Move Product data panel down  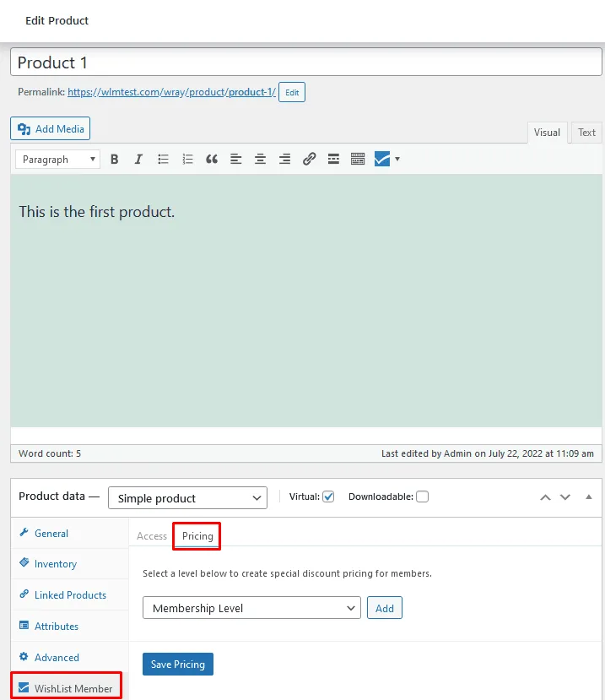(x=565, y=497)
